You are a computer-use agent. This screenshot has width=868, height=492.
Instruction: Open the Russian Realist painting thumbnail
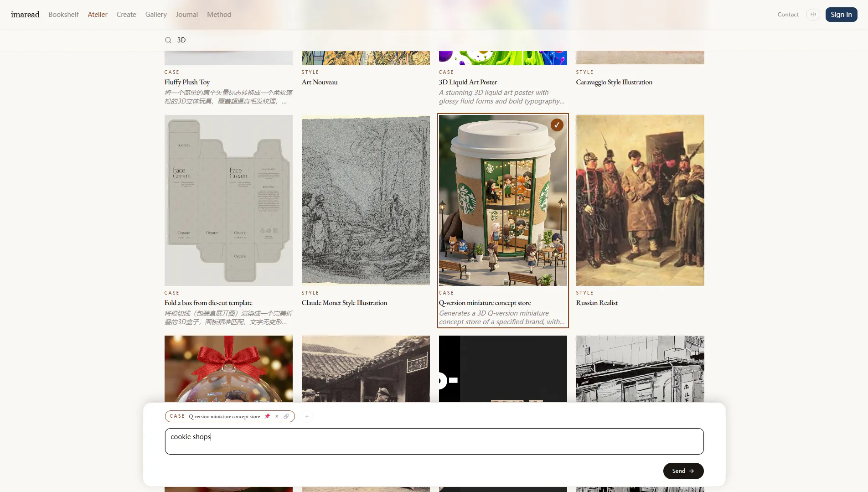coord(640,200)
